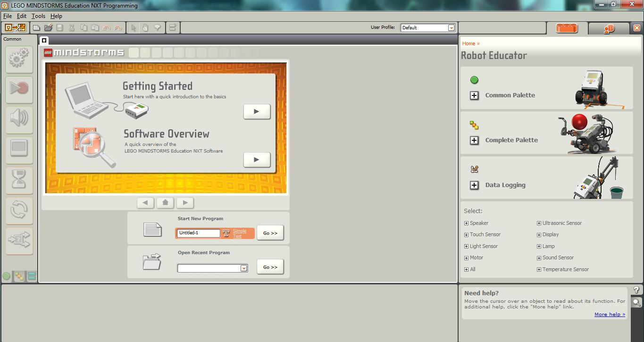This screenshot has width=644, height=342.
Task: Open the Edit menu
Action: coord(22,16)
